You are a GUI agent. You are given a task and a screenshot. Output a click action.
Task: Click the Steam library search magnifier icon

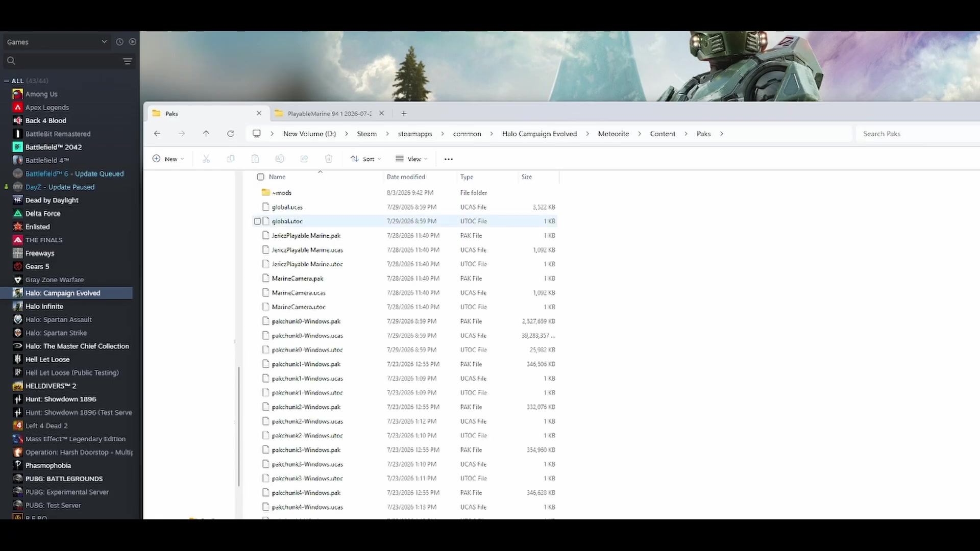click(11, 61)
